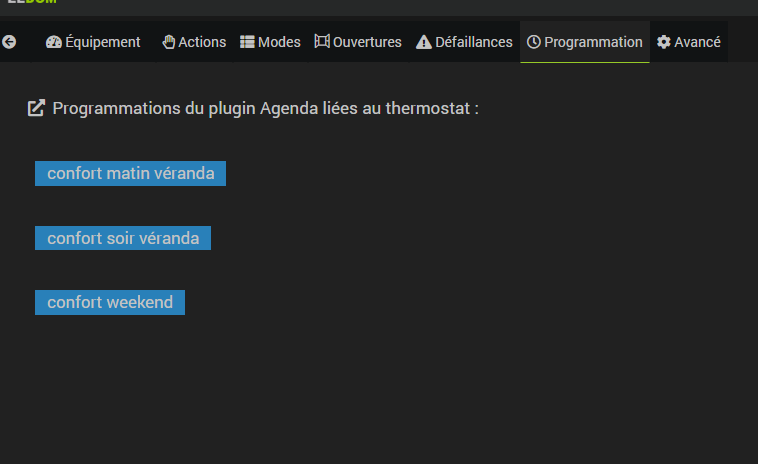Click the back arrow icon
This screenshot has height=464, width=758.
click(10, 42)
